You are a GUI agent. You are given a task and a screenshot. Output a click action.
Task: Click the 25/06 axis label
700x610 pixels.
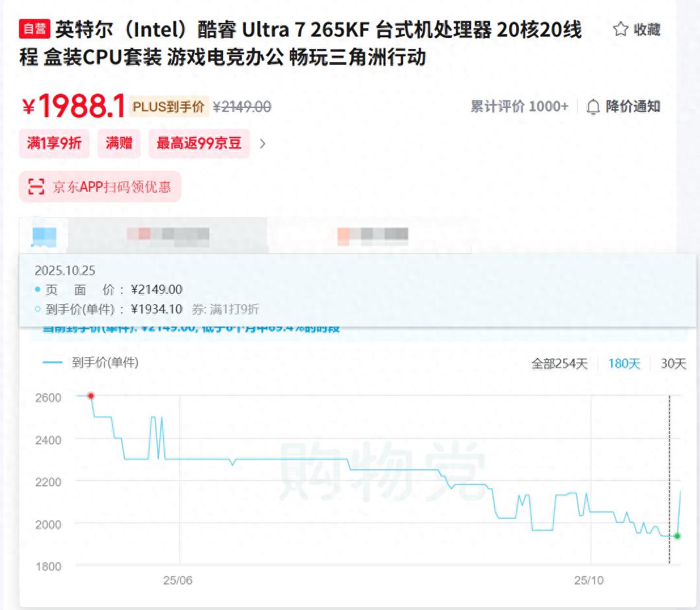pyautogui.click(x=178, y=580)
